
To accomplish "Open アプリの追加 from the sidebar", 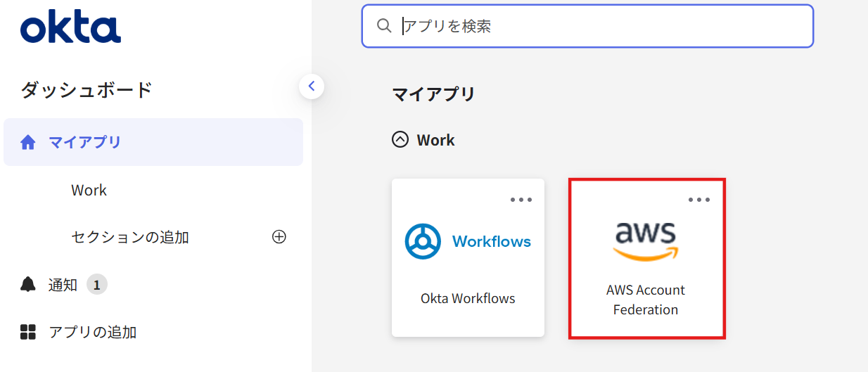I will (92, 332).
